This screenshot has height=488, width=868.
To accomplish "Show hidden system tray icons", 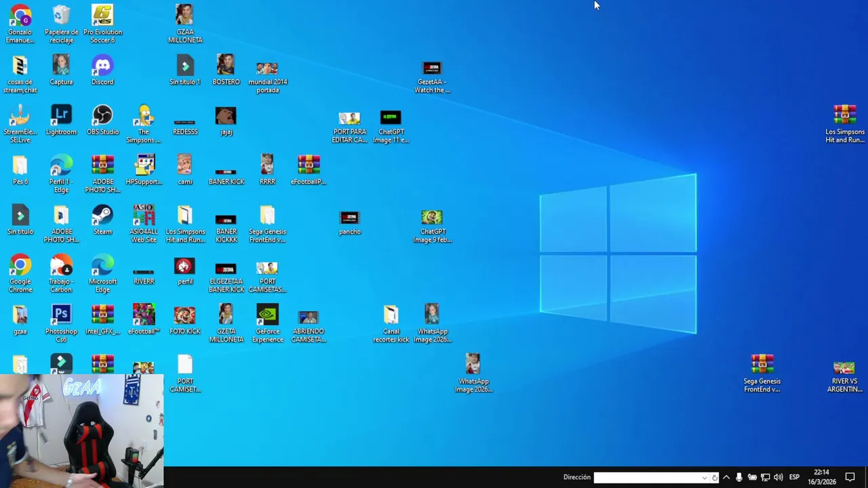I will coord(726,477).
